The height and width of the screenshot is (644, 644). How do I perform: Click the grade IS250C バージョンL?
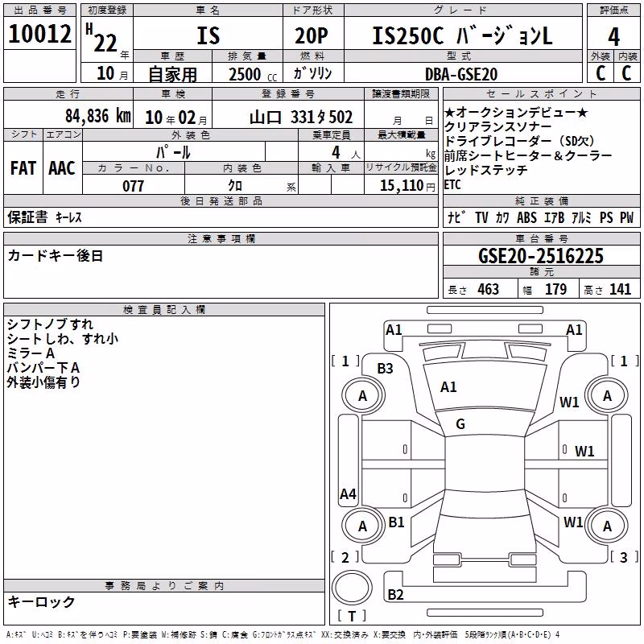pyautogui.click(x=462, y=35)
